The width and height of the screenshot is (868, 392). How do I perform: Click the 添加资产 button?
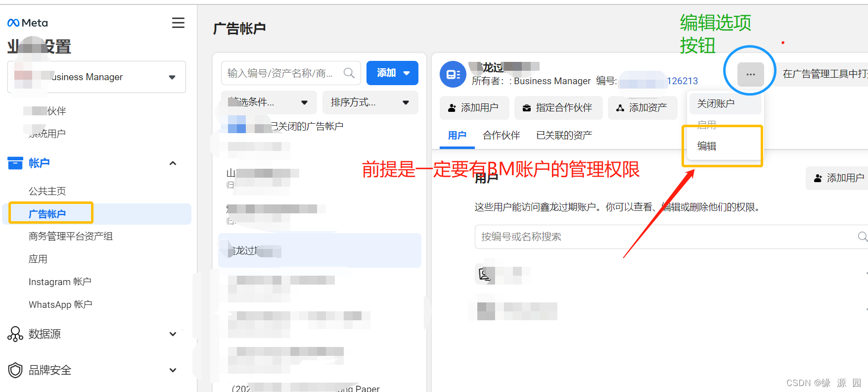(x=642, y=107)
